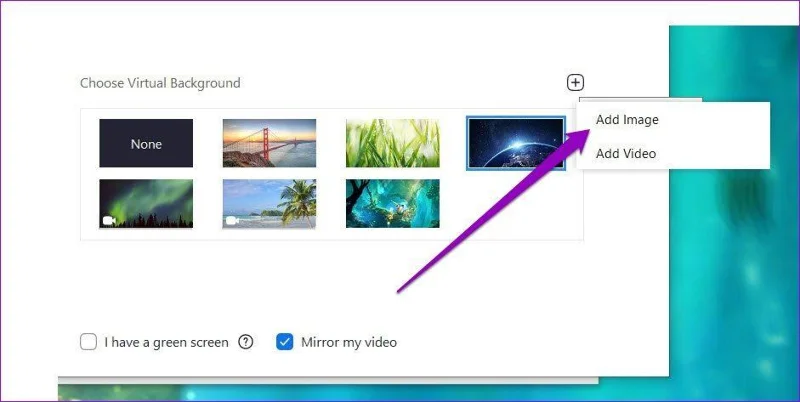
Task: Select the None background option
Action: coord(146,143)
